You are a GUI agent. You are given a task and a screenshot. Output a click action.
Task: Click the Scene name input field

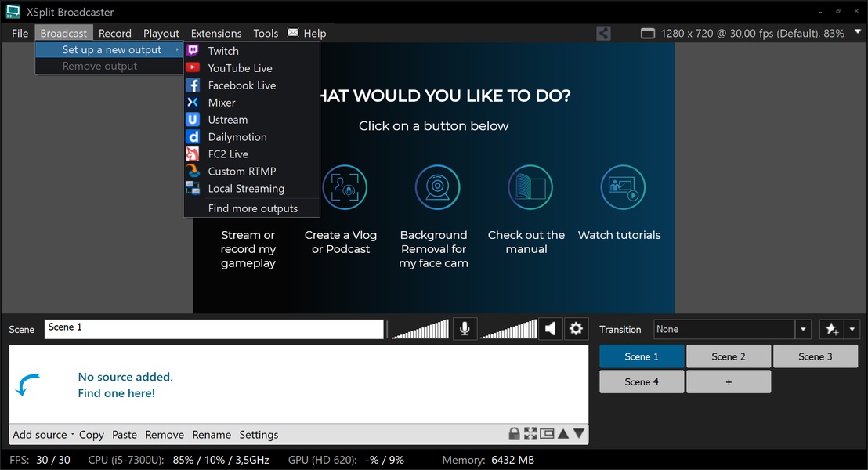[x=214, y=329]
